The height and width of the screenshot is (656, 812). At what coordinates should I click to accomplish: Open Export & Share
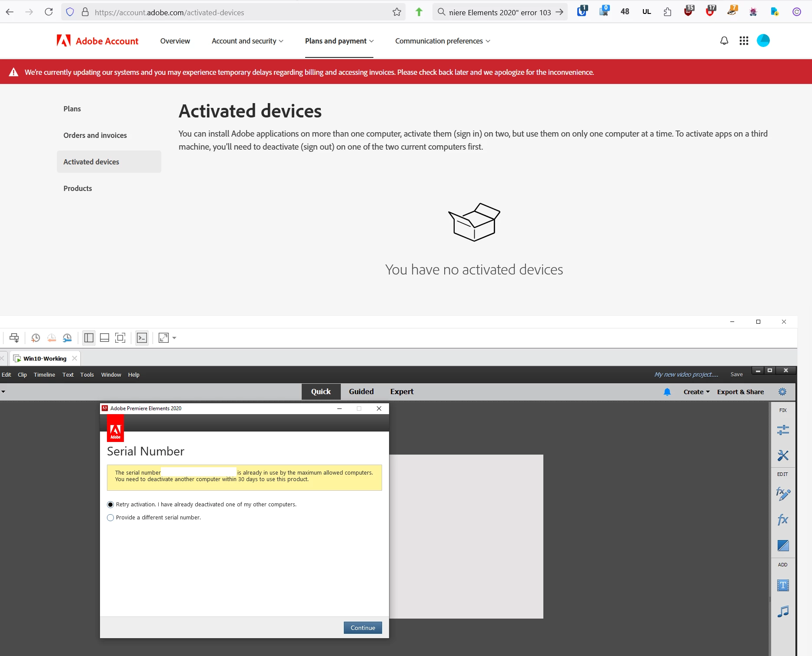point(740,392)
